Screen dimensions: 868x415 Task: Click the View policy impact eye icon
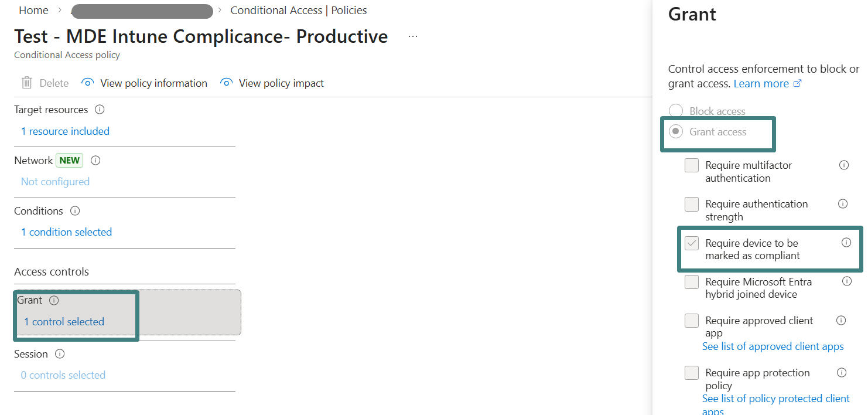point(226,83)
